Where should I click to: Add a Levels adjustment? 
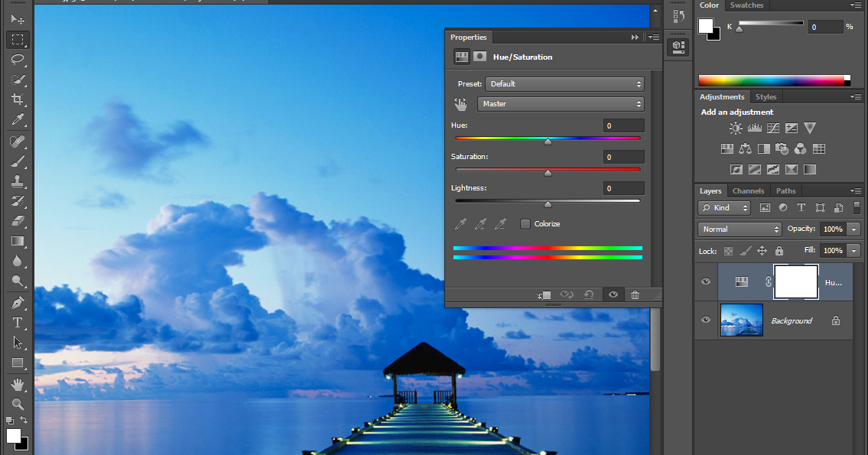pos(755,128)
